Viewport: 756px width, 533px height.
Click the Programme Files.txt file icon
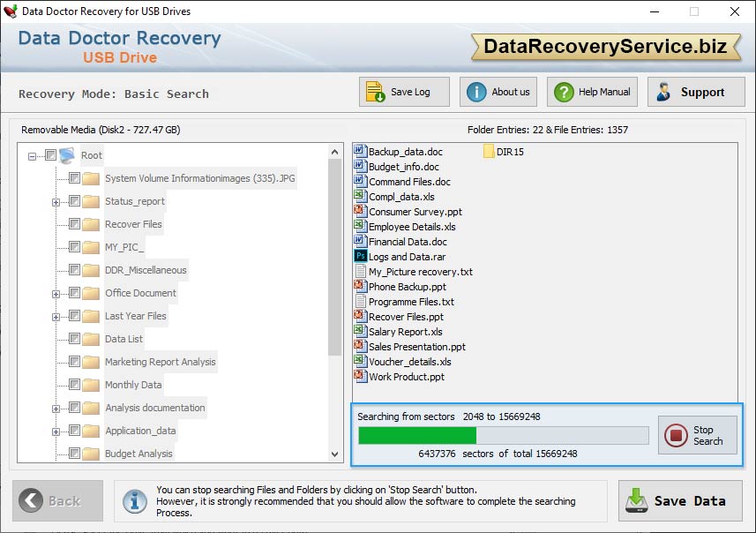pos(360,302)
